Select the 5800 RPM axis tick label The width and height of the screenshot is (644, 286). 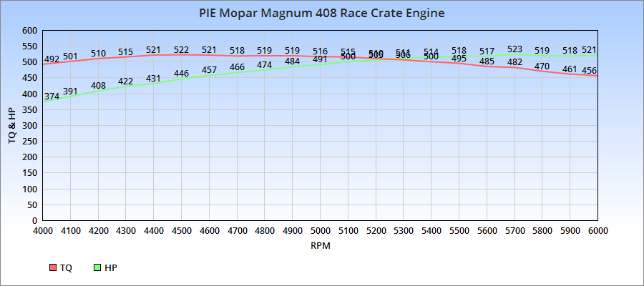pyautogui.click(x=542, y=231)
